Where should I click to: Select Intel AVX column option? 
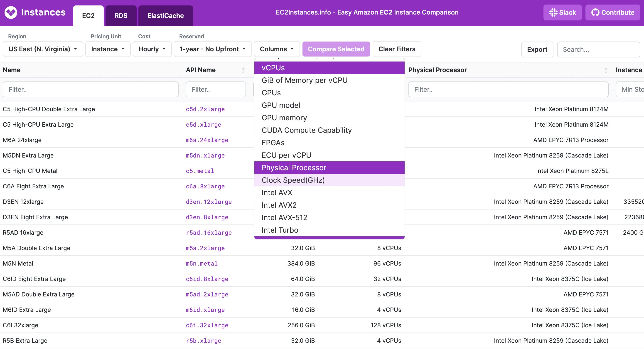[x=329, y=193]
